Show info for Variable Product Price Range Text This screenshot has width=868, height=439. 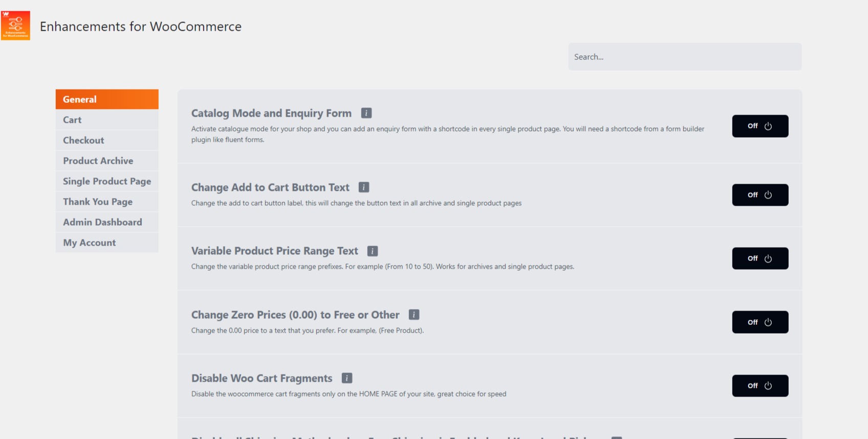(373, 251)
